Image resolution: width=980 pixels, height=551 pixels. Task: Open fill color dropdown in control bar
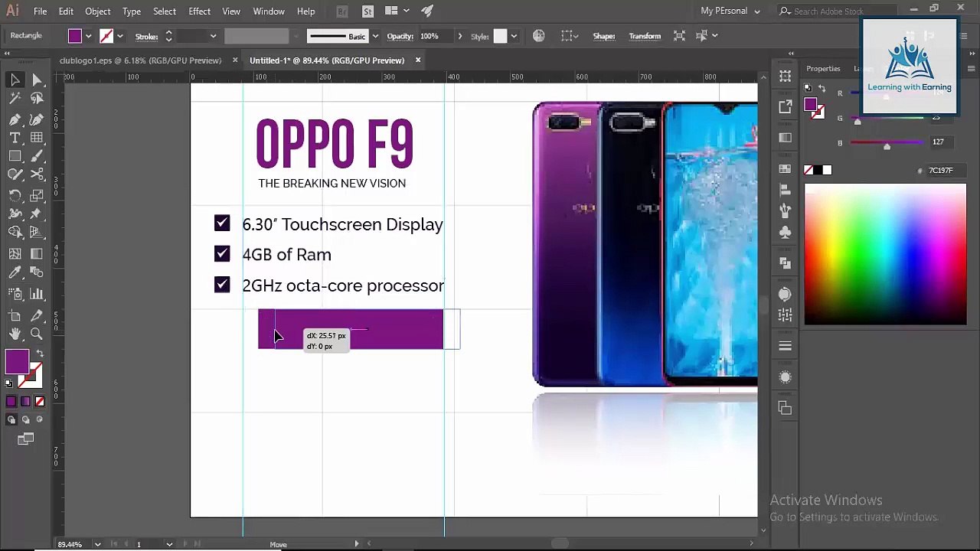point(89,36)
